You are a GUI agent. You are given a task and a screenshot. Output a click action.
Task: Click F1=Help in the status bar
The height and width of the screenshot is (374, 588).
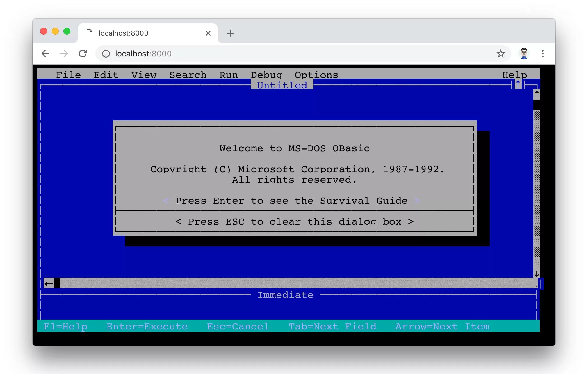[x=65, y=326]
